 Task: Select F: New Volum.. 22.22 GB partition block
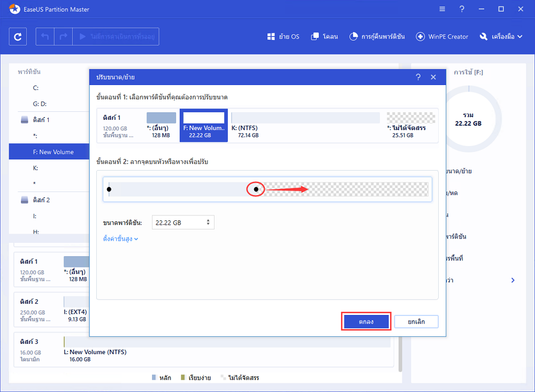[204, 125]
